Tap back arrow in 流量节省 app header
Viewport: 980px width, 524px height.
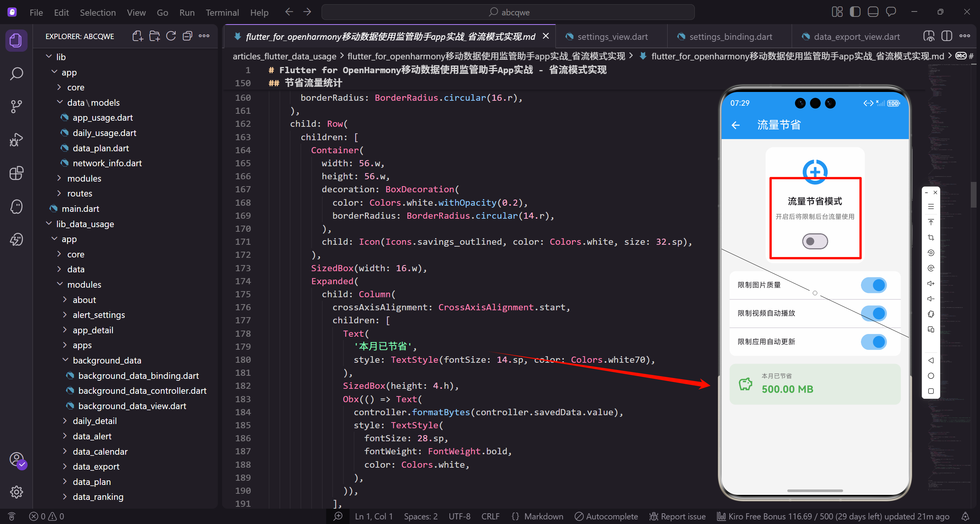tap(735, 125)
